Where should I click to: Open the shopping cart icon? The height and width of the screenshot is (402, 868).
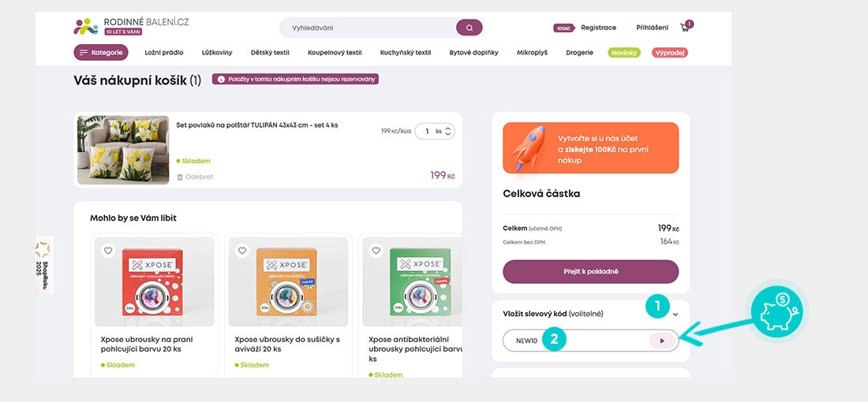pos(685,28)
